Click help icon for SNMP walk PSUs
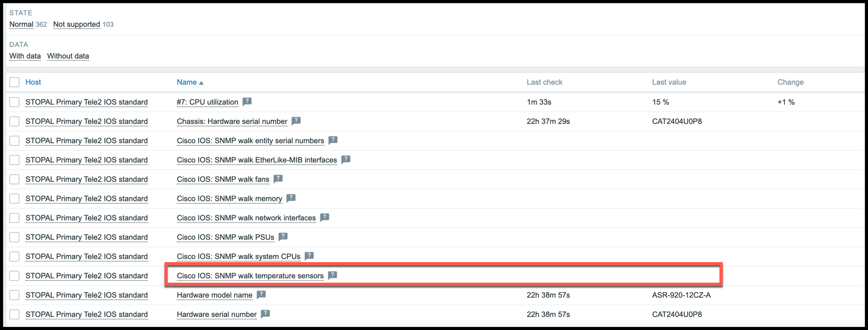 [x=283, y=237]
